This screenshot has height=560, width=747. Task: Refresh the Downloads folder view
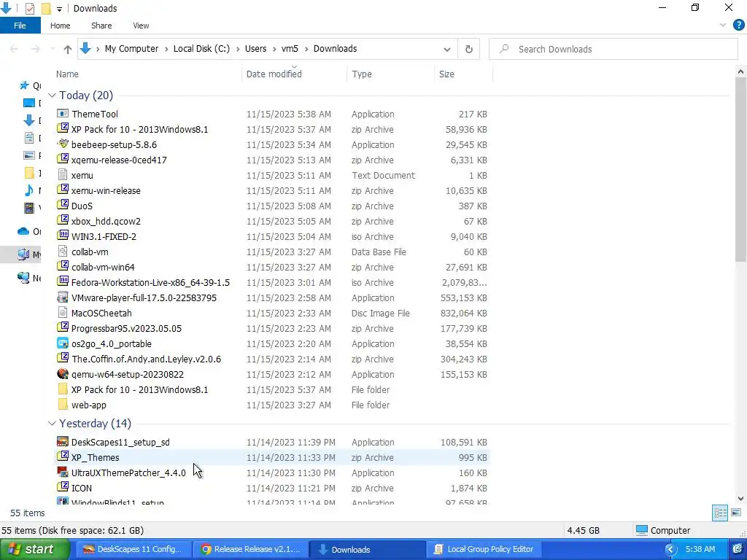click(469, 49)
